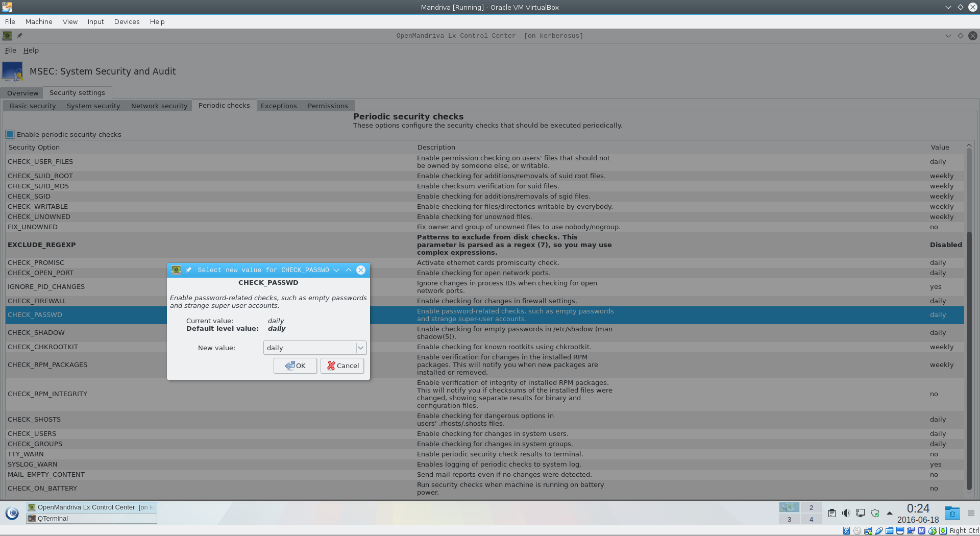Open the Basic security tab
This screenshot has height=536, width=980.
point(33,106)
